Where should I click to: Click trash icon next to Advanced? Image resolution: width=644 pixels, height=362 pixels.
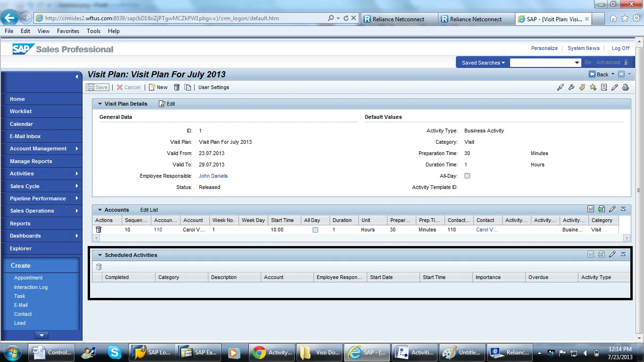(626, 62)
